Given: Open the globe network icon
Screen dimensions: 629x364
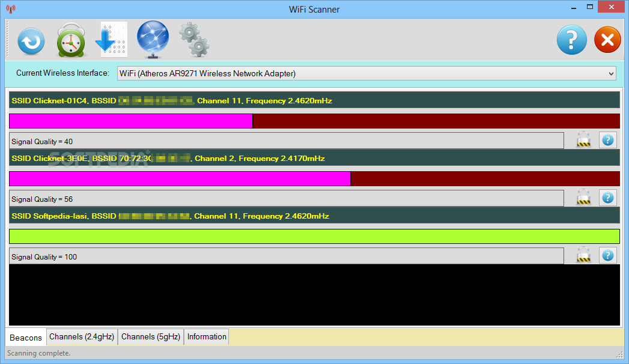Looking at the screenshot, I should [153, 39].
